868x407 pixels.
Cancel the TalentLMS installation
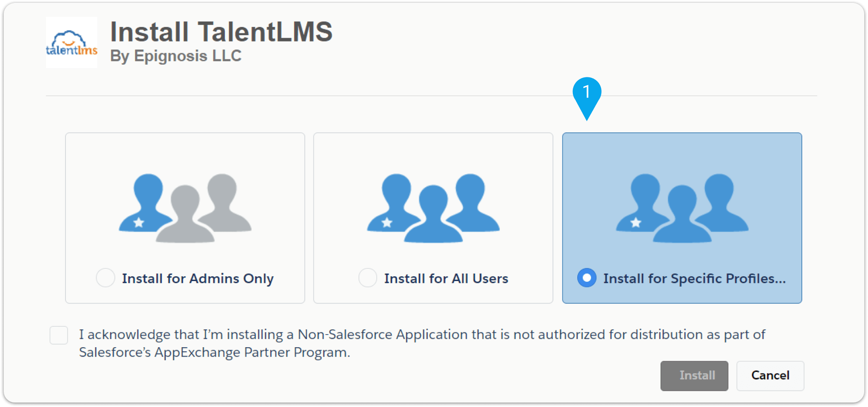click(770, 376)
